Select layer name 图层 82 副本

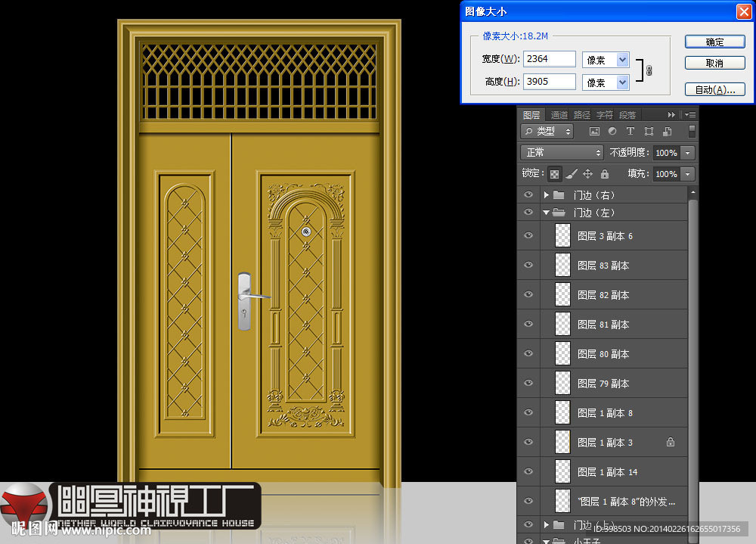(603, 295)
